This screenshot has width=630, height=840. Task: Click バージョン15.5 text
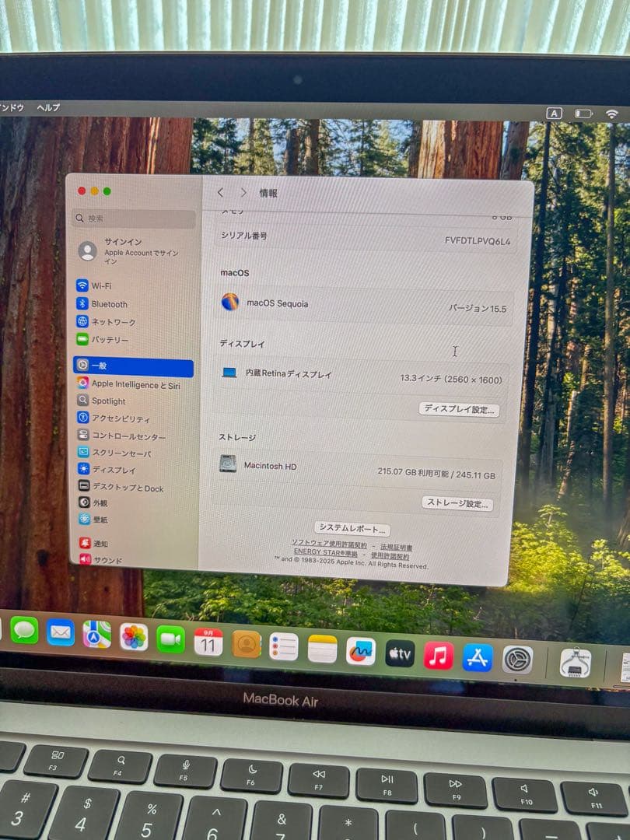click(x=478, y=309)
